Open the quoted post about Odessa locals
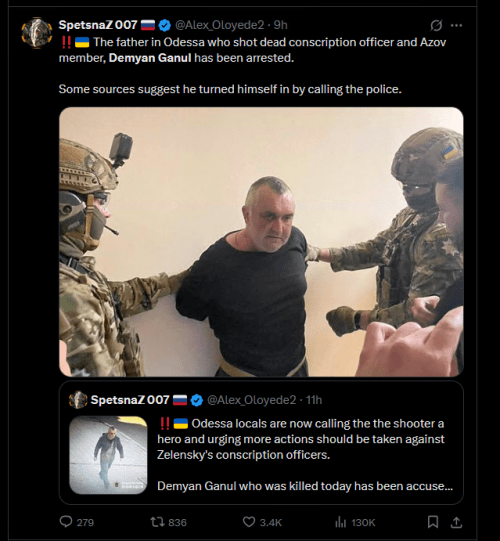500x541 pixels. coord(261,442)
